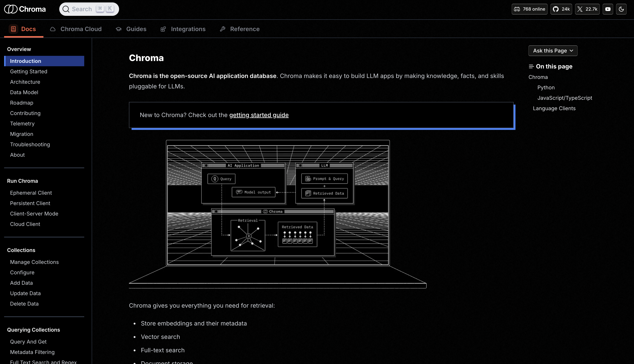The width and height of the screenshot is (634, 364).
Task: Jump to Language Clients section
Action: (x=554, y=108)
